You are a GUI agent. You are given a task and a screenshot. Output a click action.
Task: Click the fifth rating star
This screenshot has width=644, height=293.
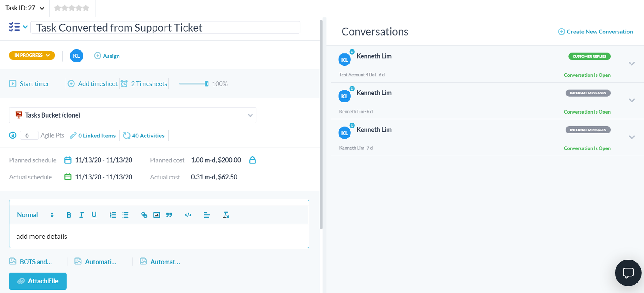86,8
